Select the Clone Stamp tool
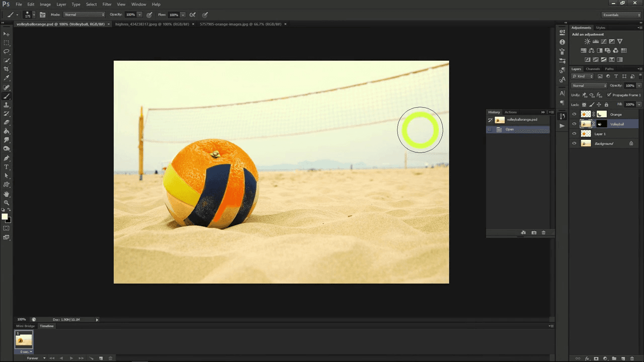The image size is (644, 362). point(7,105)
